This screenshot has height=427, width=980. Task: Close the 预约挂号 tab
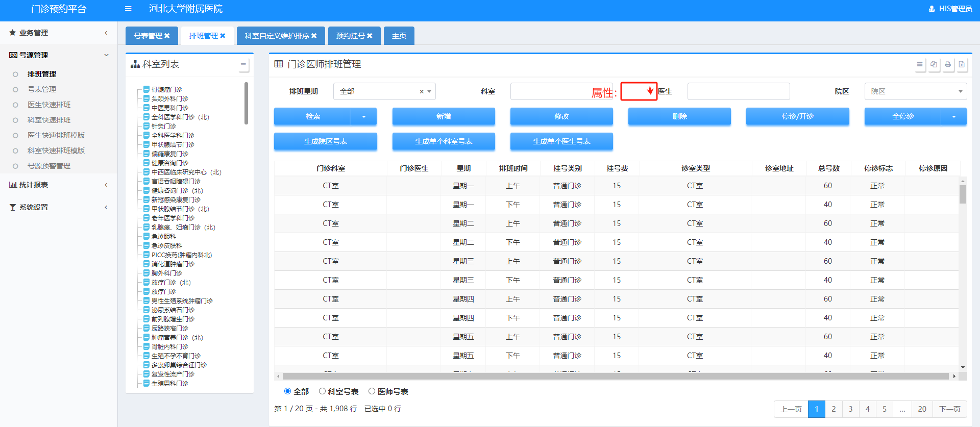click(x=370, y=36)
